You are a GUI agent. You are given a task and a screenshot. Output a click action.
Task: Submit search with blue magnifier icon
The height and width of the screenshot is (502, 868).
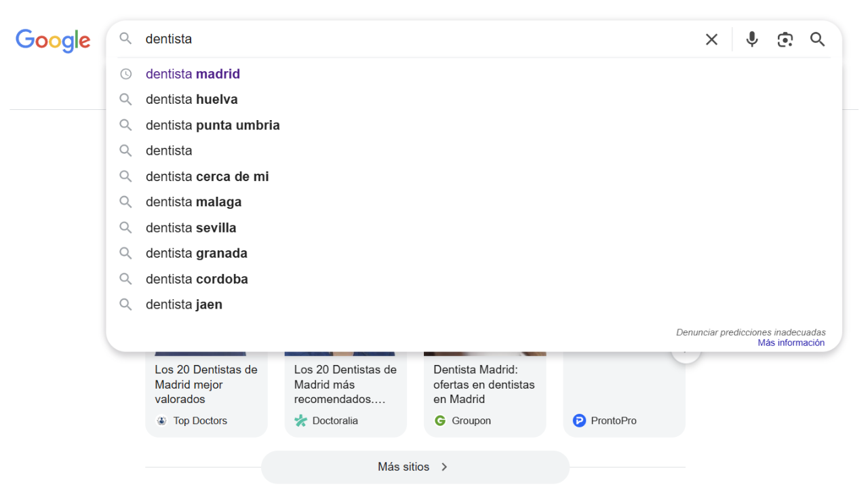818,39
